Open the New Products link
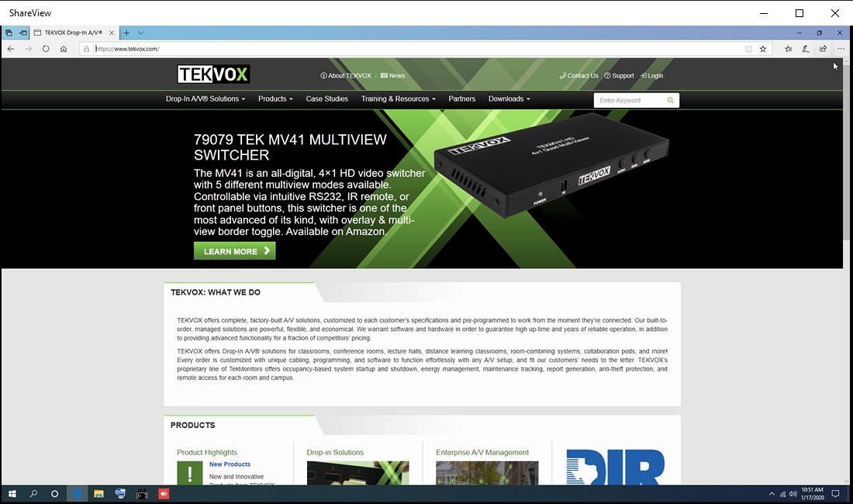The height and width of the screenshot is (504, 853). pos(230,464)
